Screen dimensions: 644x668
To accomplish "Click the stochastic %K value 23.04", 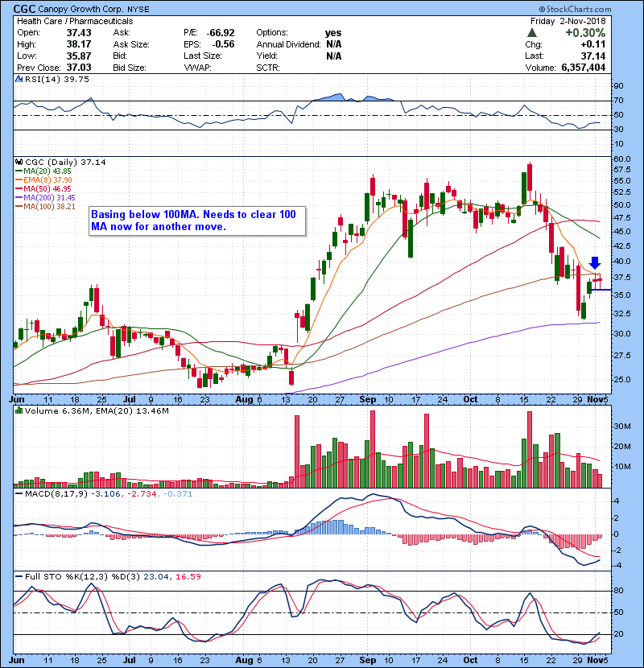I will 156,576.
